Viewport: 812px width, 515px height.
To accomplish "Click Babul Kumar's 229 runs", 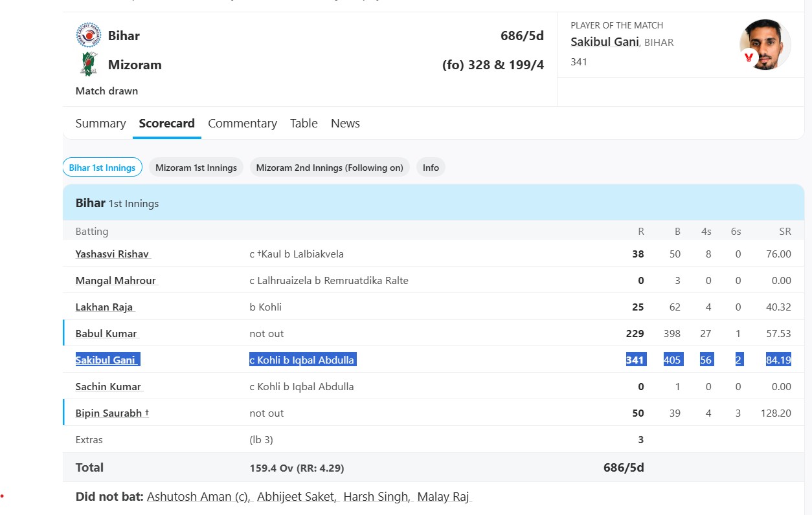I will pos(635,334).
